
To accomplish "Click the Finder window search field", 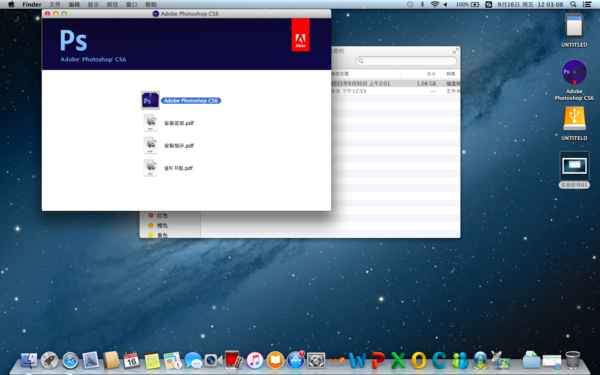I will 406,61.
